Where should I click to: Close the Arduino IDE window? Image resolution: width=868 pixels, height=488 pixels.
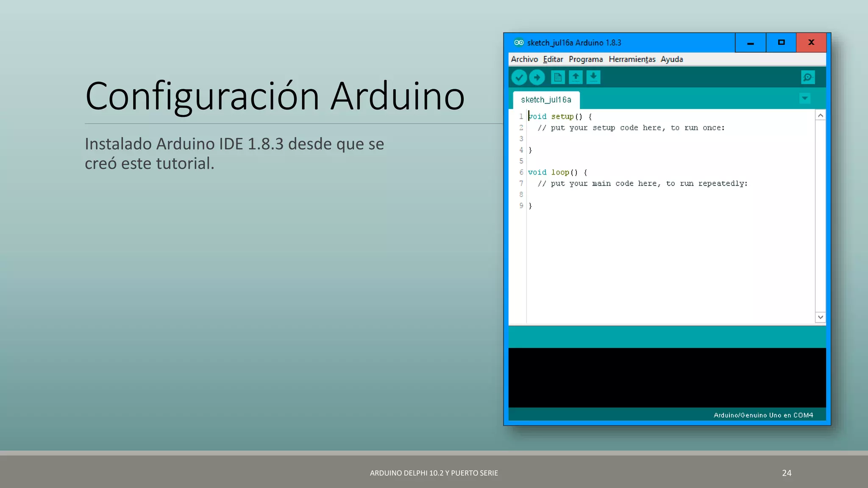pyautogui.click(x=811, y=42)
